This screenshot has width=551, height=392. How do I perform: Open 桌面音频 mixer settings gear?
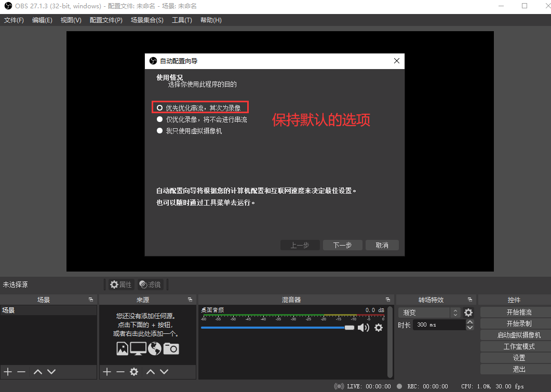pos(379,328)
